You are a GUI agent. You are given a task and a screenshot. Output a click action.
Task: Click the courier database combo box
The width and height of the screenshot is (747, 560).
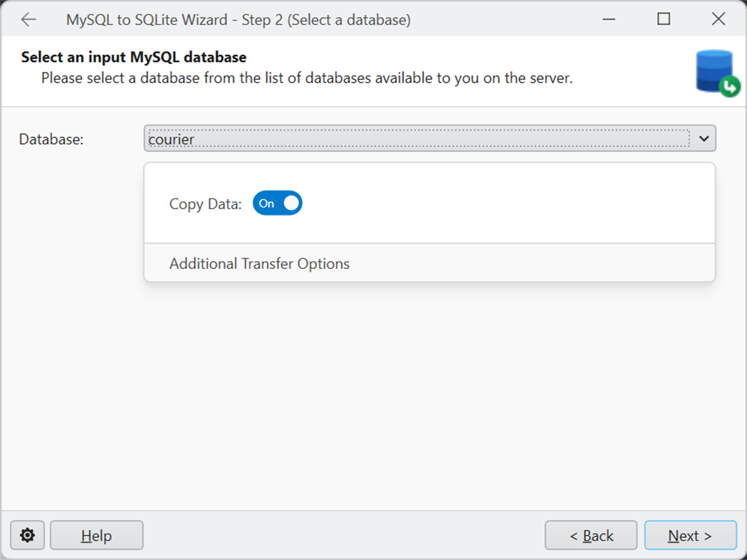[x=417, y=139]
